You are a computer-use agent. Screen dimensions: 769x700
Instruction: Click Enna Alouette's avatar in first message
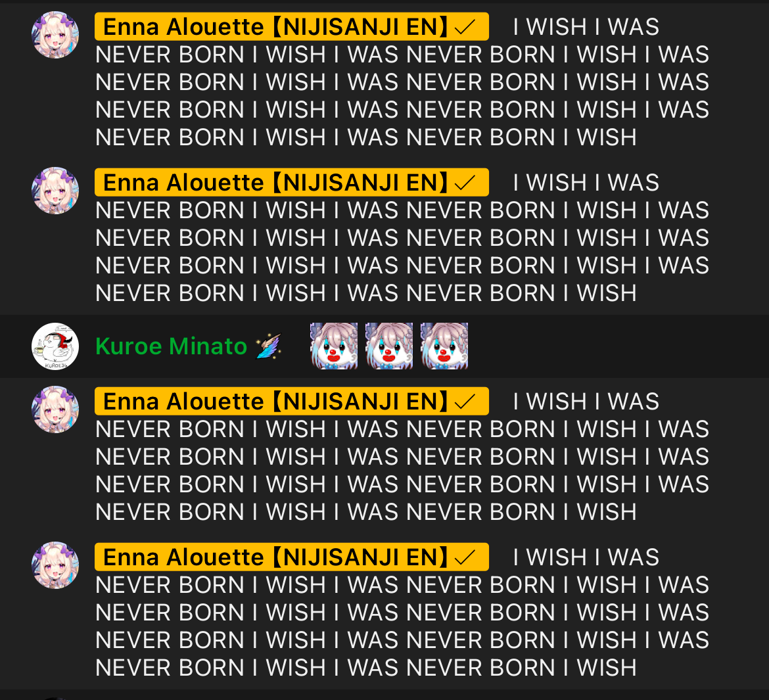point(55,35)
